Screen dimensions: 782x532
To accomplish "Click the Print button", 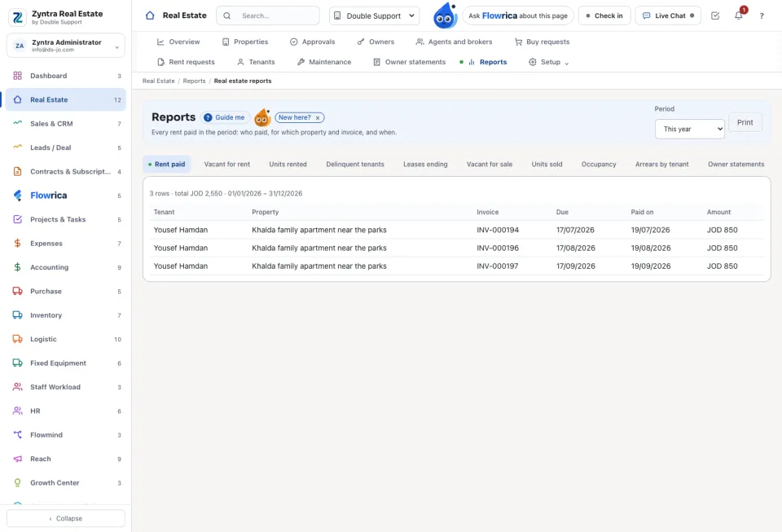I will point(745,123).
